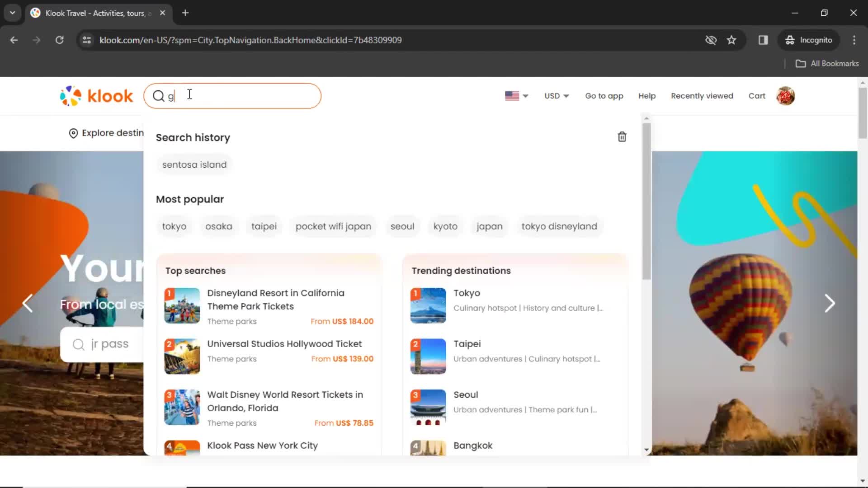Open a new browser tab
This screenshot has height=488, width=868.
click(x=185, y=13)
